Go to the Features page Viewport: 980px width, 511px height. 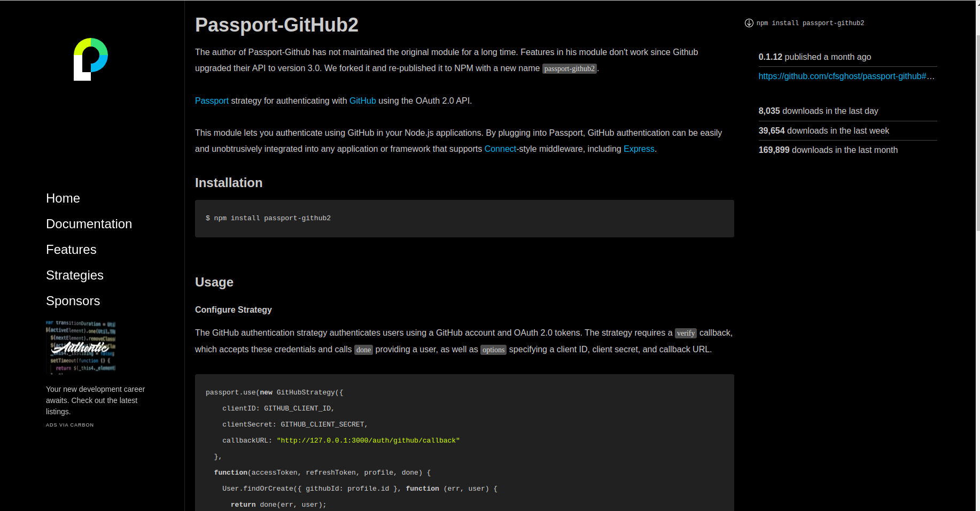pyautogui.click(x=71, y=250)
